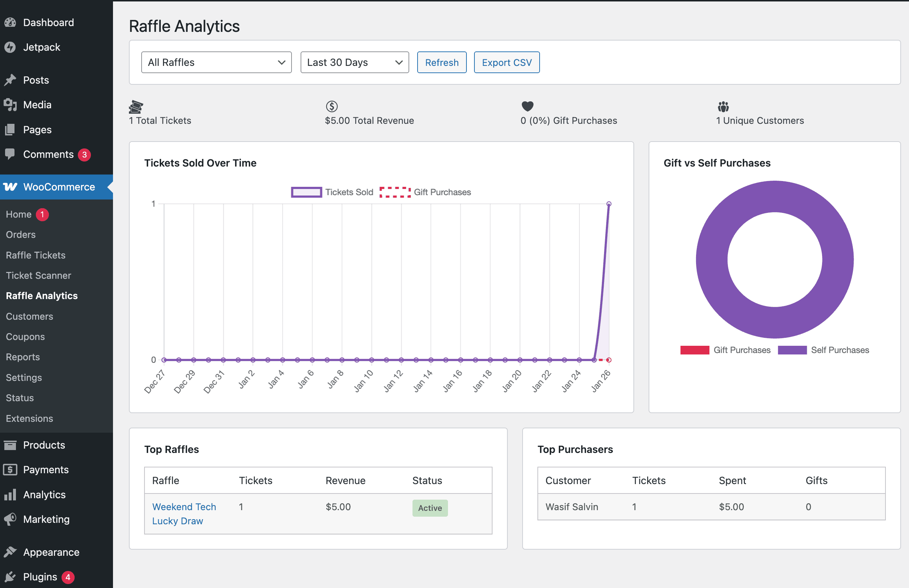
Task: Click the red Gift Purchases doughnut swatch
Action: (694, 350)
